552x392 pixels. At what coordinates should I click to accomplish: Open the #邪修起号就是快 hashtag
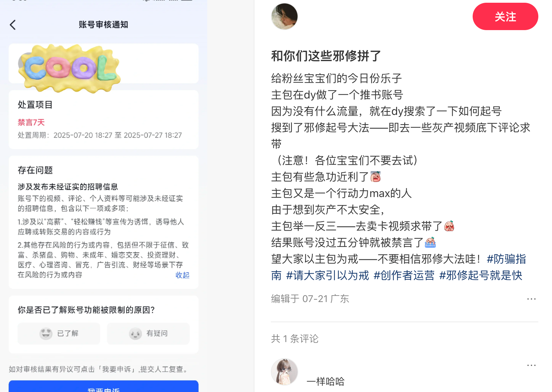point(481,275)
